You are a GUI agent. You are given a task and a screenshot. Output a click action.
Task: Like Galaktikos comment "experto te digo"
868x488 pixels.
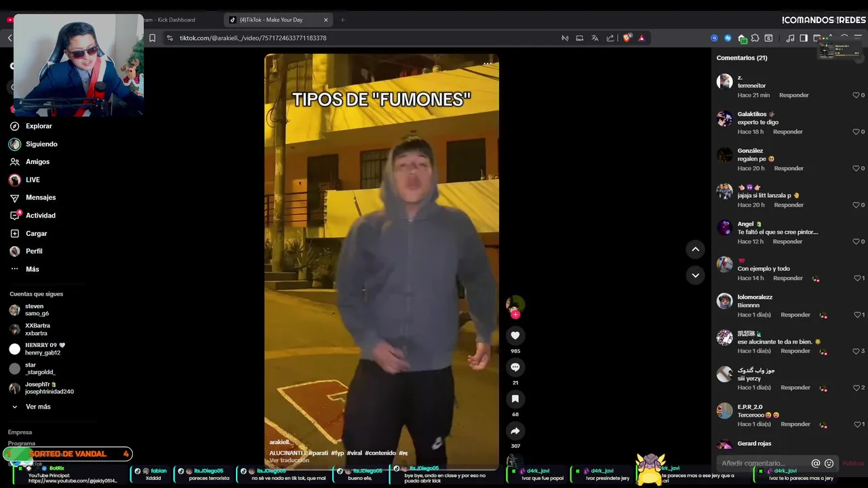856,132
